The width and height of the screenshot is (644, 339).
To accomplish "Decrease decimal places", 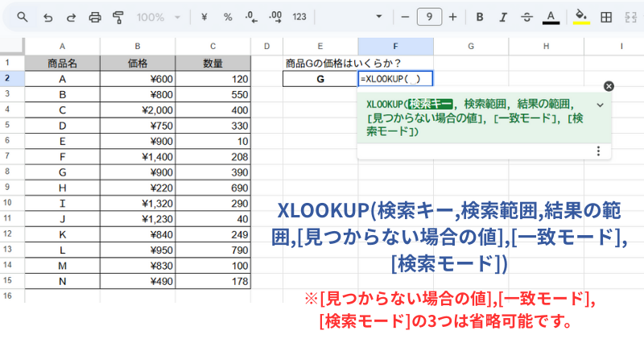I will click(250, 17).
